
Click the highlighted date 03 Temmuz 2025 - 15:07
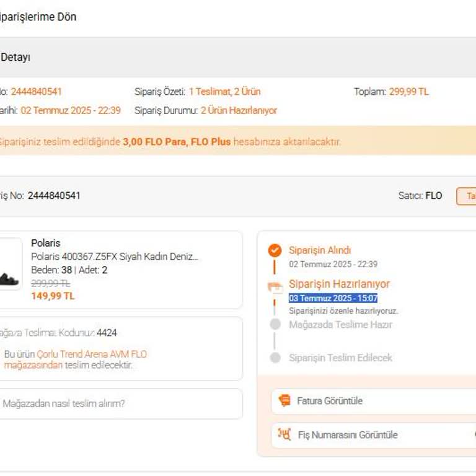(333, 298)
